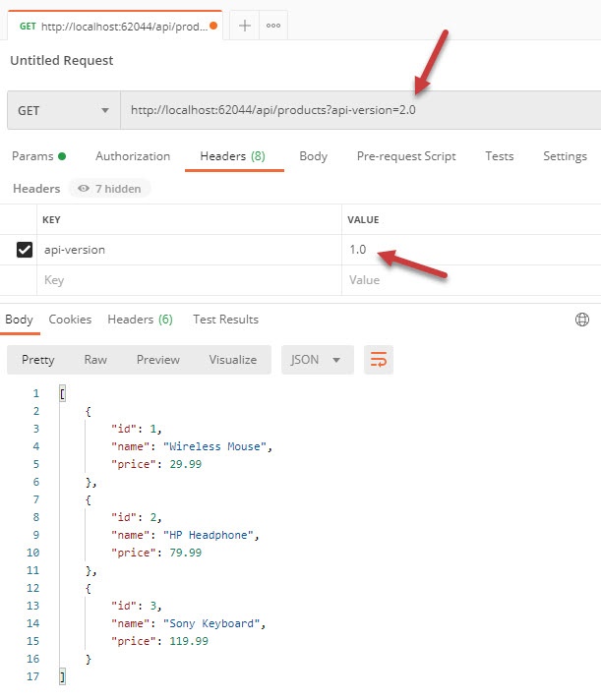601x700 pixels.
Task: View the response Headers (6) tab
Action: [x=141, y=320]
